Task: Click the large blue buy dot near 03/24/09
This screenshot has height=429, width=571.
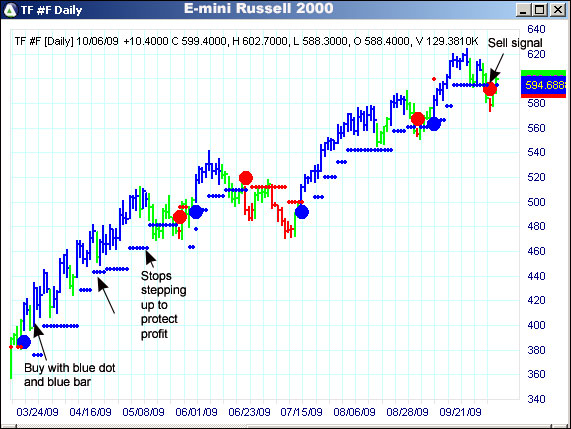Action: coord(24,342)
